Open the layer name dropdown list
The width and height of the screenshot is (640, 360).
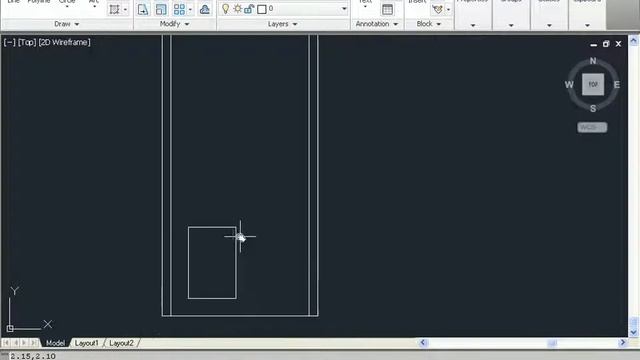coord(344,9)
